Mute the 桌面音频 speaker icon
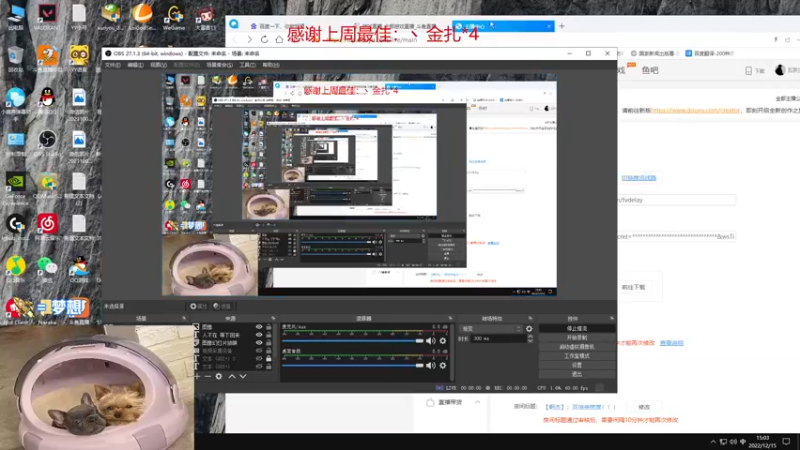 click(x=431, y=365)
